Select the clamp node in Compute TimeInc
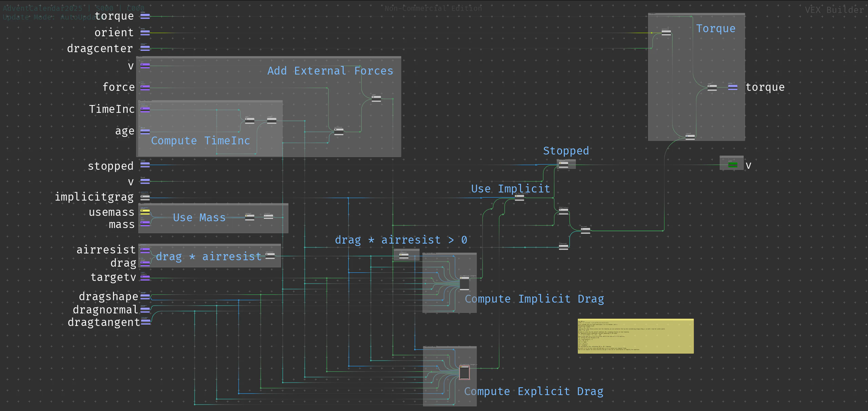This screenshot has width=868, height=411. coord(272,121)
